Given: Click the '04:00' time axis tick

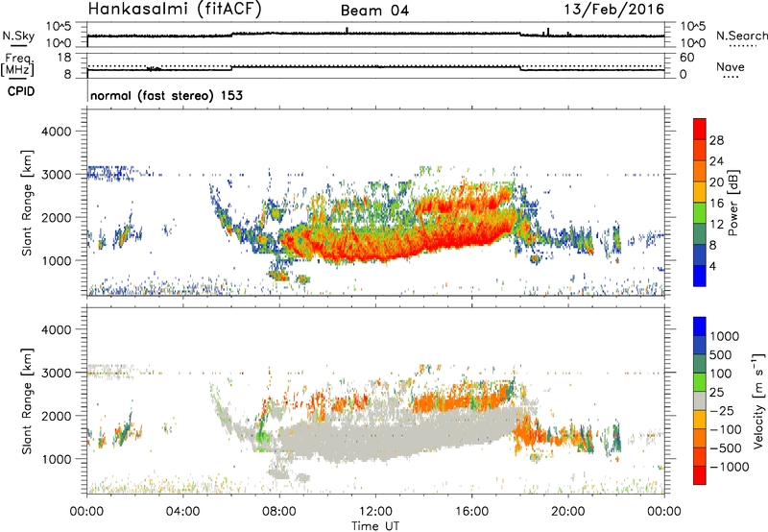Looking at the screenshot, I should point(183,512).
